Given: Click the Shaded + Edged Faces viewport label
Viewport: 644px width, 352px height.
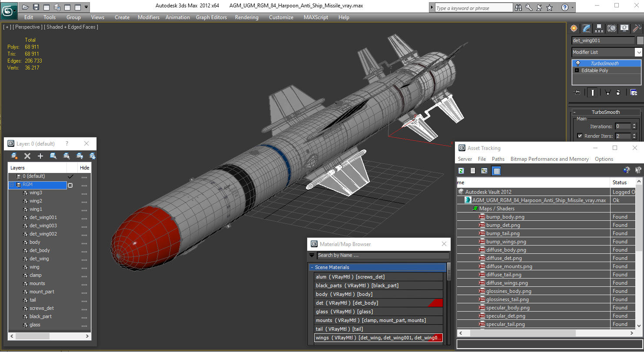Looking at the screenshot, I should tap(72, 27).
